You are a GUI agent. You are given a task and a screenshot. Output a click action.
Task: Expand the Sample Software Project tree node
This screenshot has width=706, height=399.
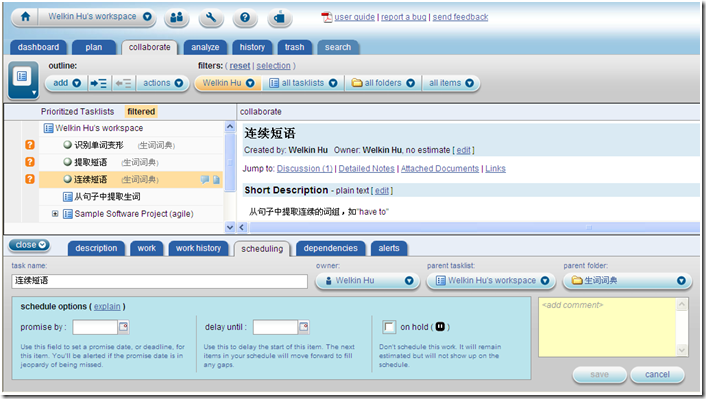55,213
